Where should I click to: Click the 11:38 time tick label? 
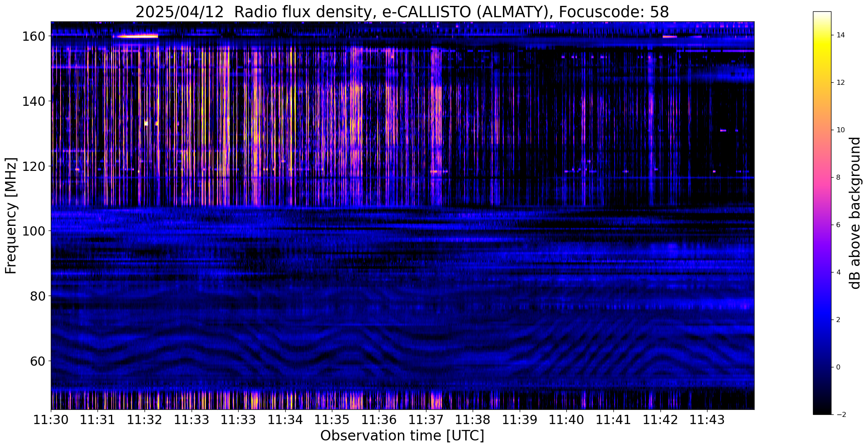[x=473, y=420]
